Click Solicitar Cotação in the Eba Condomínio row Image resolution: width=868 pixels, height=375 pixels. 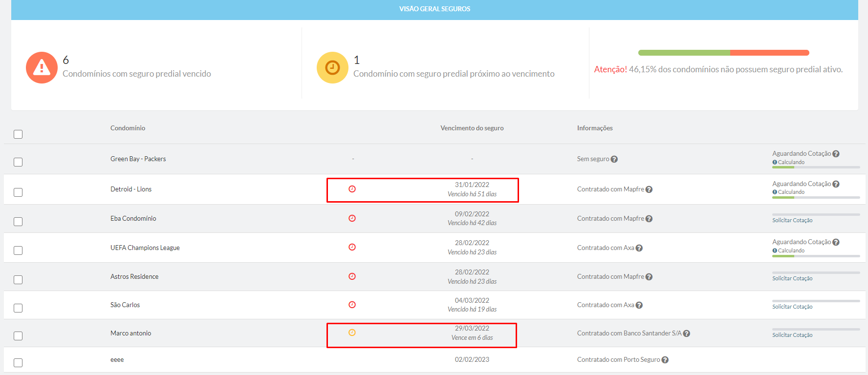(792, 220)
